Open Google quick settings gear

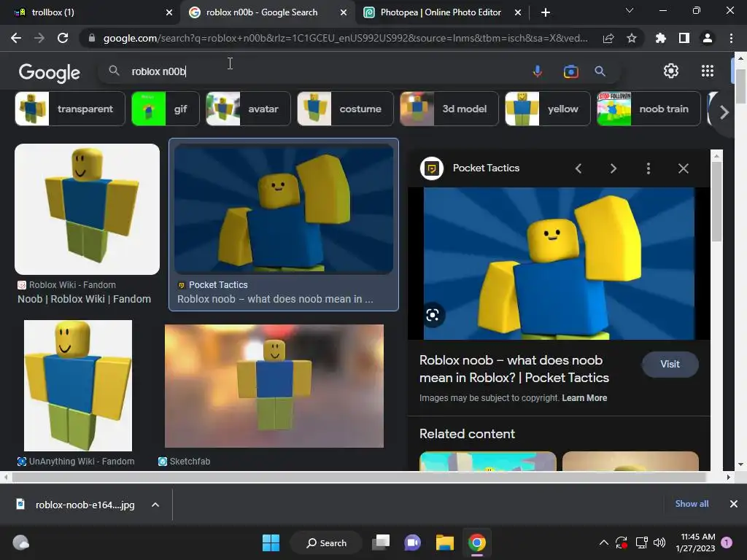pos(671,71)
